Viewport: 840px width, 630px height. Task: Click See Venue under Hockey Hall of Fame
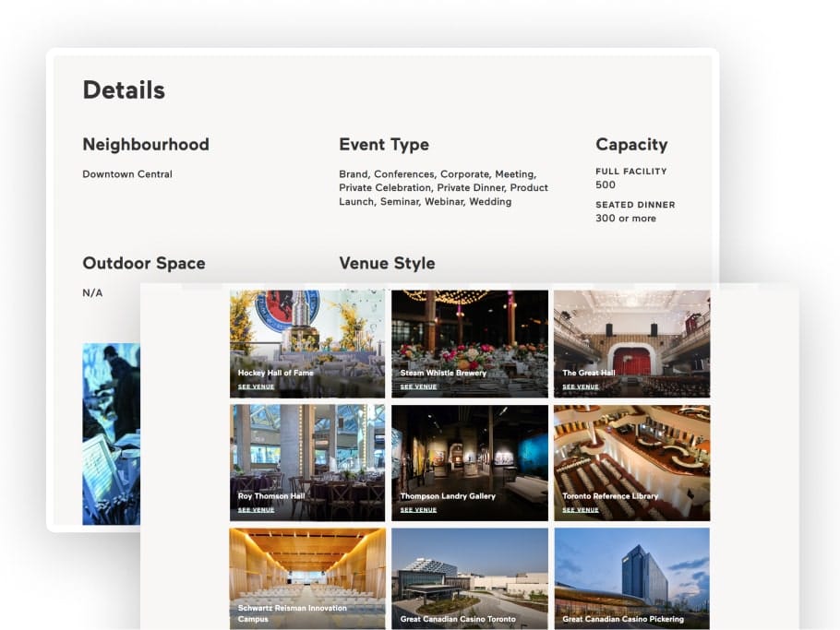256,386
